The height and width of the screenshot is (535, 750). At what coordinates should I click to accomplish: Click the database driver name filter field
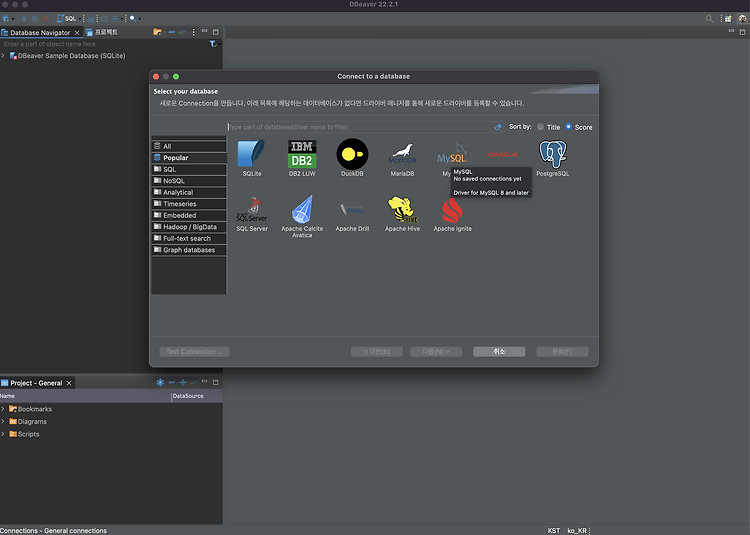click(361, 127)
